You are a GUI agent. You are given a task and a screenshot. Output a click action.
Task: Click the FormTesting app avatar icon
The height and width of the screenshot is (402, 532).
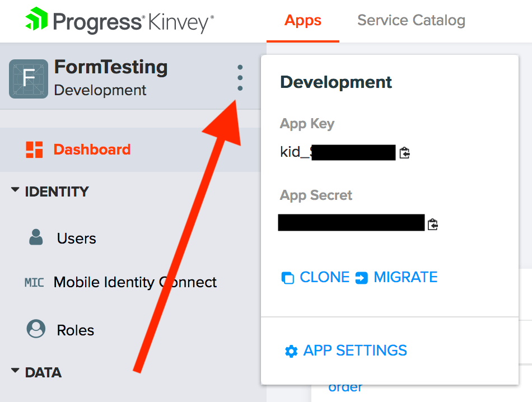pyautogui.click(x=28, y=79)
